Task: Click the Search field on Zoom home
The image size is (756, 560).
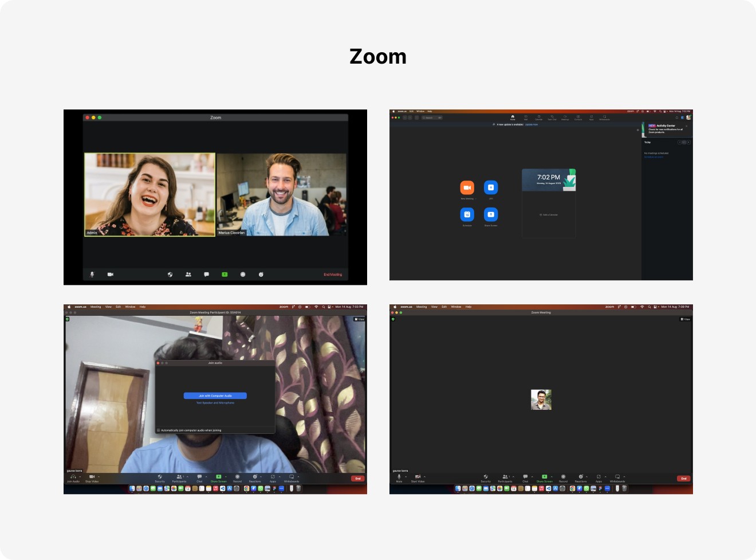Action: pyautogui.click(x=432, y=118)
